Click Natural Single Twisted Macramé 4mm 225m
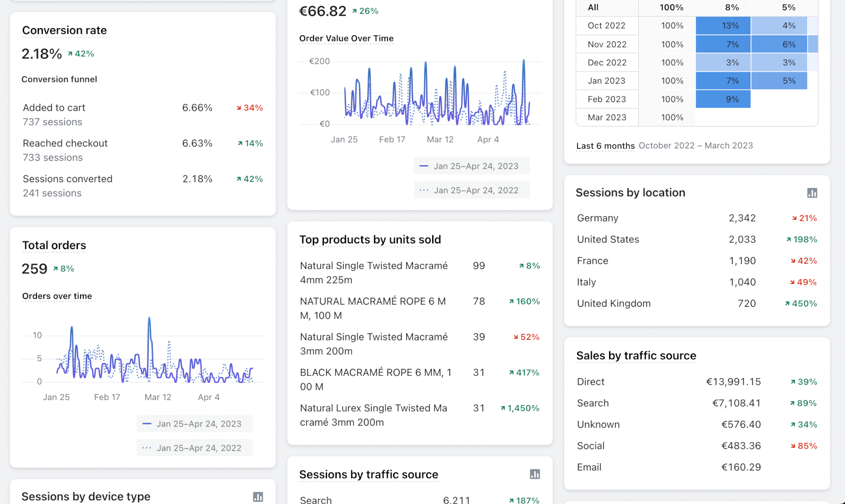The image size is (845, 504). coord(374,272)
